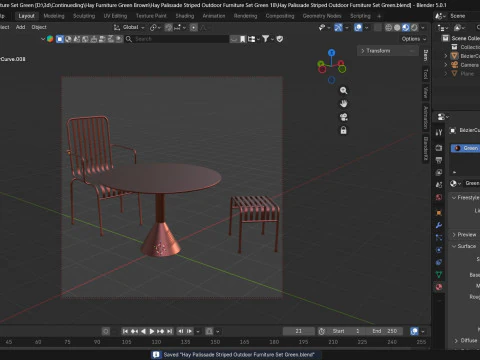This screenshot has height=360, width=480.
Task: Open the Add menu in viewport header
Action: tap(20, 27)
